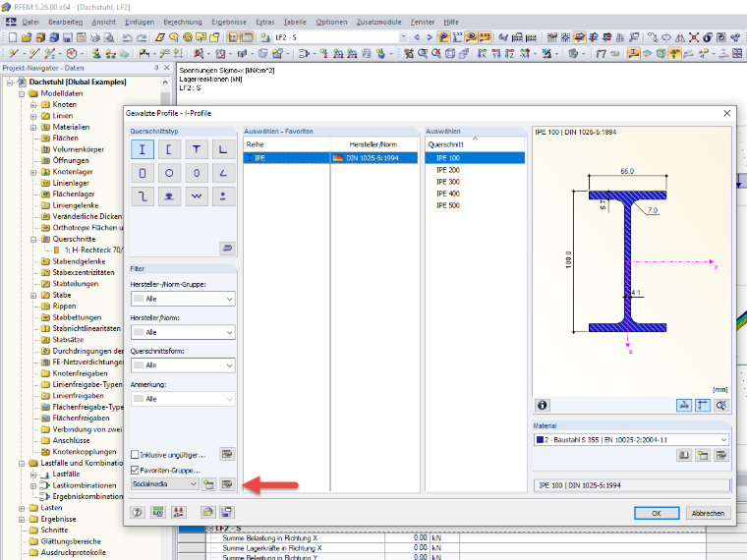Open the Hersteller-/Norm-Gruppe dropdown

click(183, 299)
